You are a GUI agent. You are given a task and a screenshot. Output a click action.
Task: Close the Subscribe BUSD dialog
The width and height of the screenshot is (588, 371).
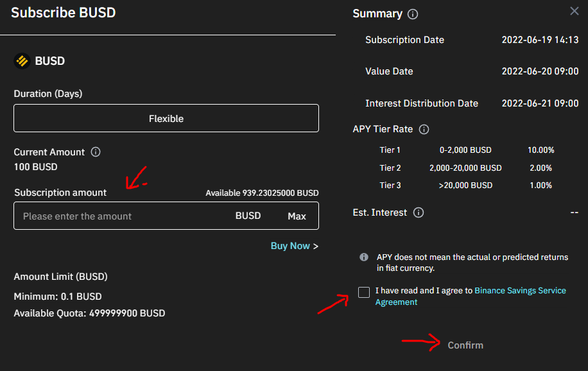click(574, 12)
